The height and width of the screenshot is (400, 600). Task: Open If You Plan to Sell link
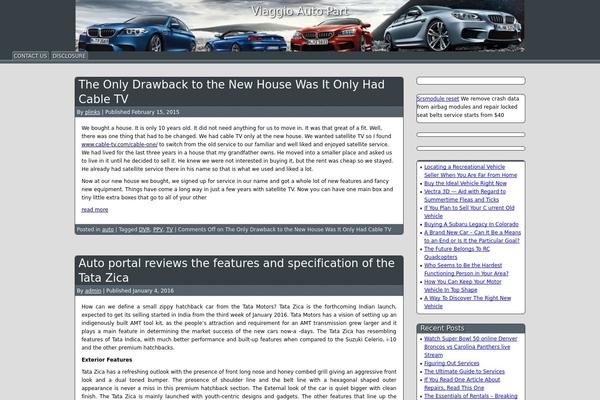(x=469, y=212)
